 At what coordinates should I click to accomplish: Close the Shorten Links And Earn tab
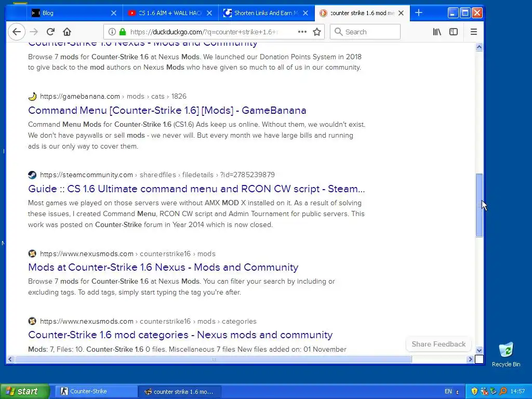[x=305, y=13]
